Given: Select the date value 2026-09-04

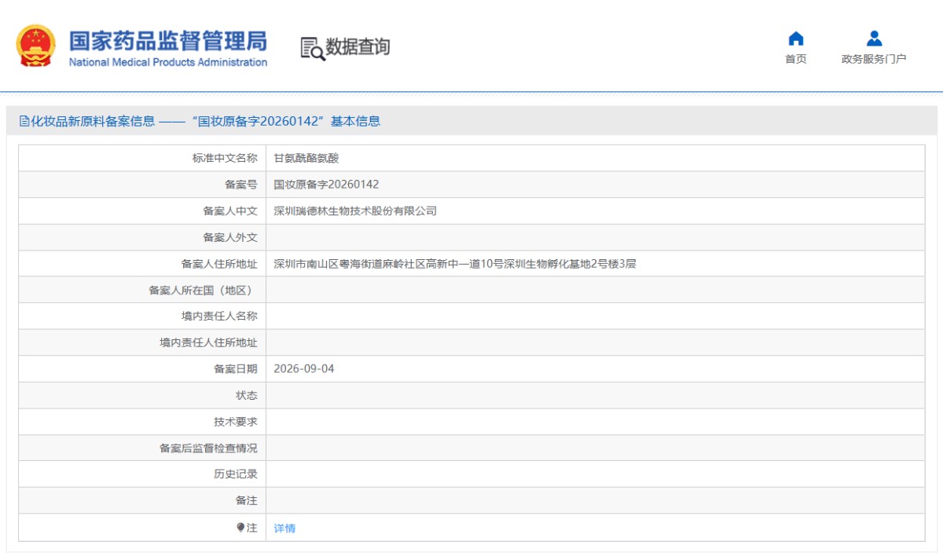Looking at the screenshot, I should tap(304, 368).
